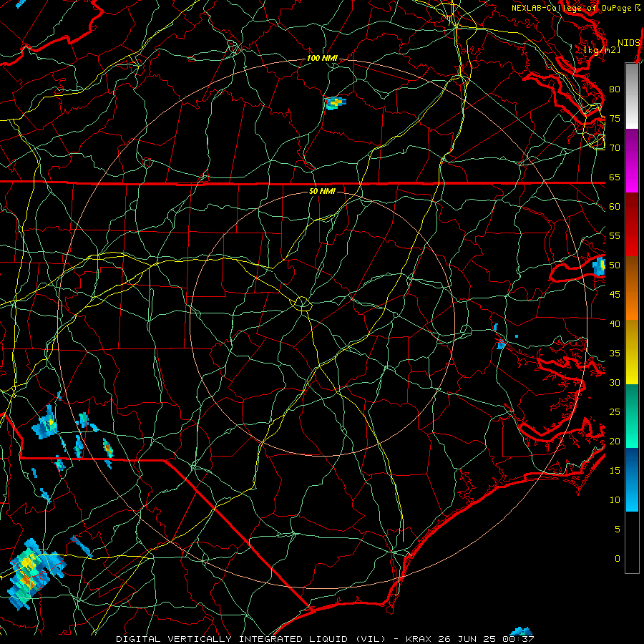Click the 25 value on the color scale
Viewport: 644px width, 644px height.
pyautogui.click(x=615, y=412)
